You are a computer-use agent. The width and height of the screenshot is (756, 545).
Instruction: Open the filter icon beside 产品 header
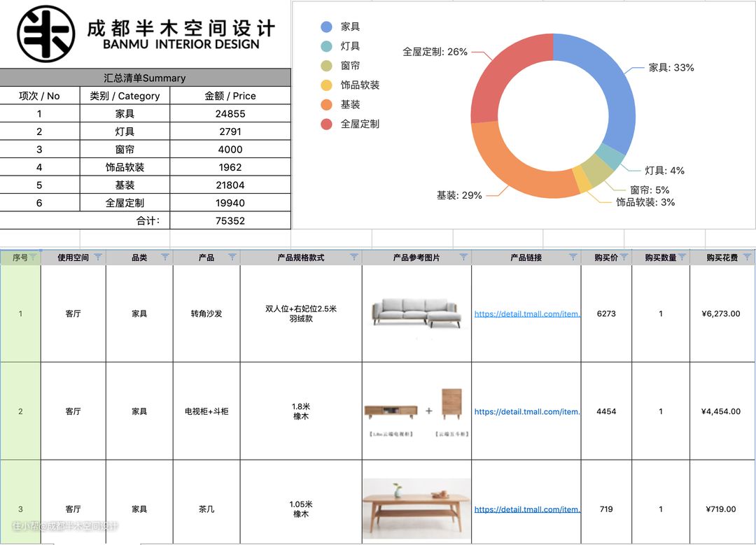232,257
